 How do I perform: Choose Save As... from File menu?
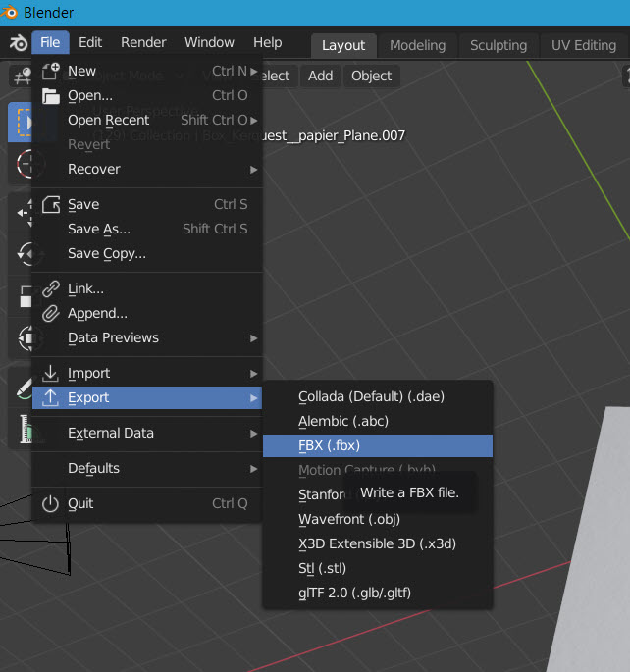pyautogui.click(x=147, y=229)
